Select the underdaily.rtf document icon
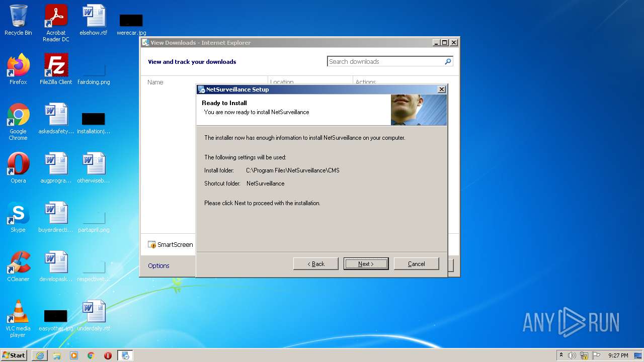The width and height of the screenshot is (644, 362). [x=94, y=316]
